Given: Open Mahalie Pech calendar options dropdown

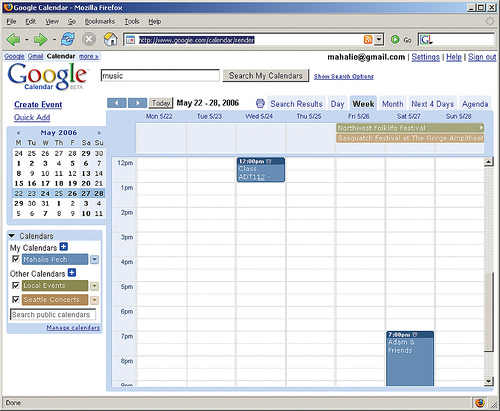Looking at the screenshot, I should coord(95,259).
